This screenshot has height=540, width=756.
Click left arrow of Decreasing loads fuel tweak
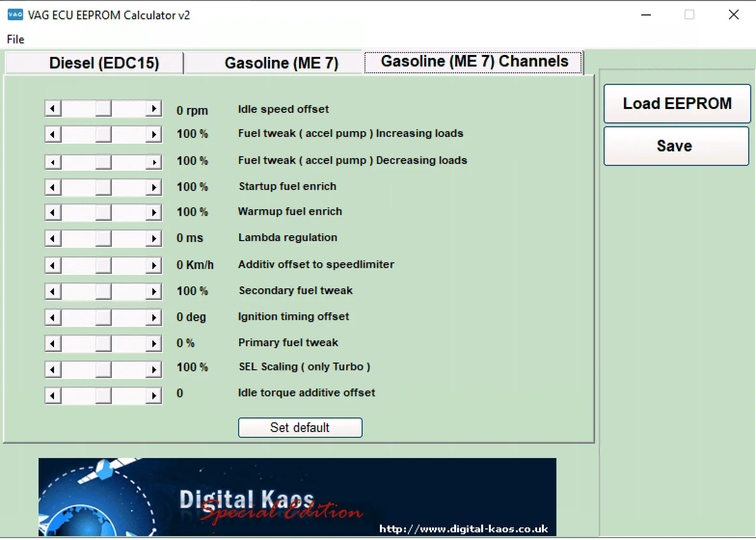pos(54,162)
